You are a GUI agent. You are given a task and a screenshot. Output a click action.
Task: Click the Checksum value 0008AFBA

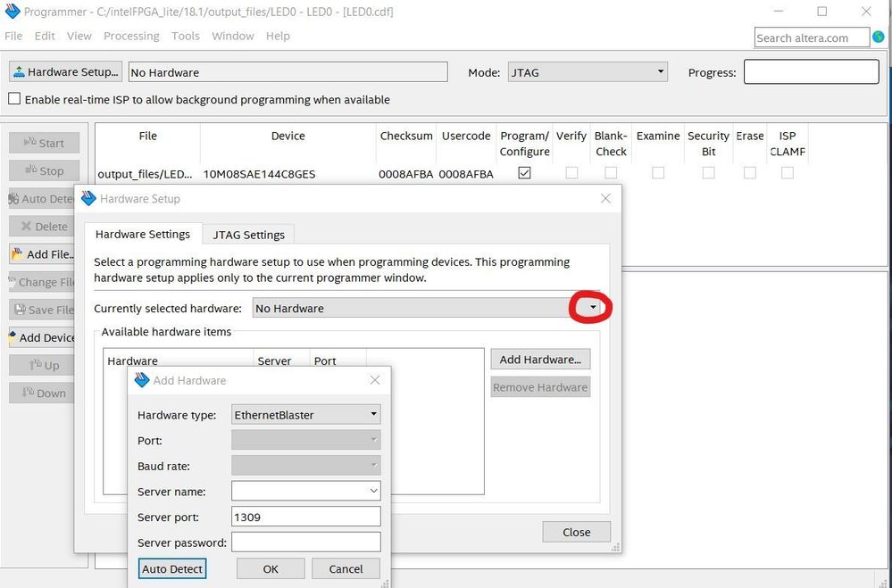coord(406,173)
